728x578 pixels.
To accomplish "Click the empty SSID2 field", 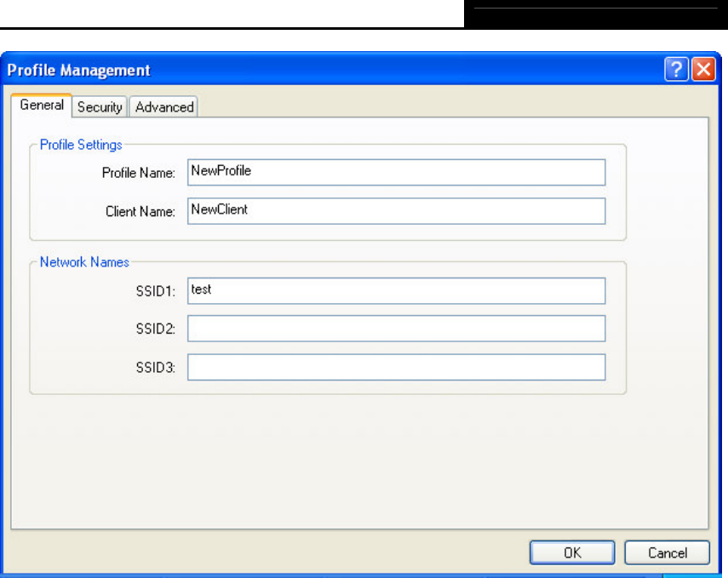I will tap(396, 329).
